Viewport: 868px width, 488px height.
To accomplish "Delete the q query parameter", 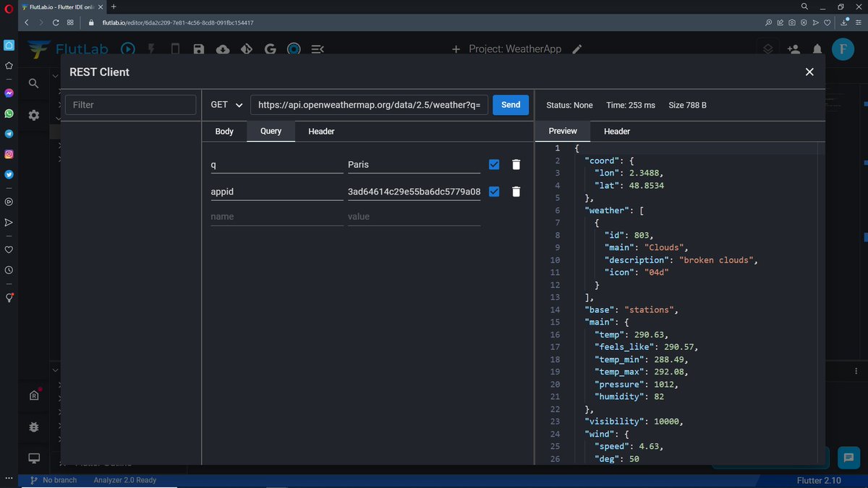I will (516, 164).
